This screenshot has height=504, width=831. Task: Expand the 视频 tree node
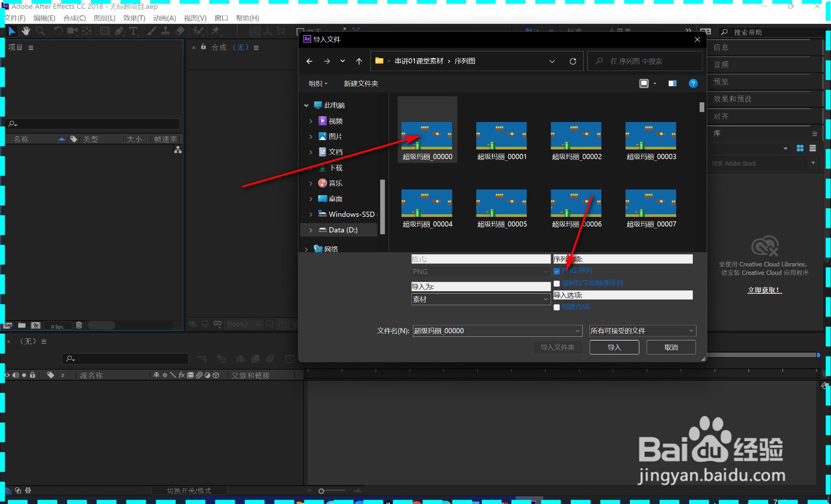[311, 121]
